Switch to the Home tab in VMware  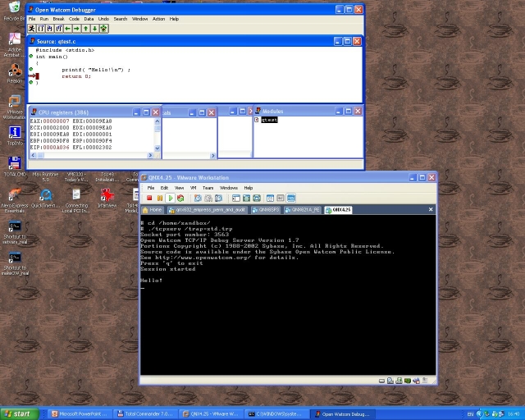click(153, 210)
